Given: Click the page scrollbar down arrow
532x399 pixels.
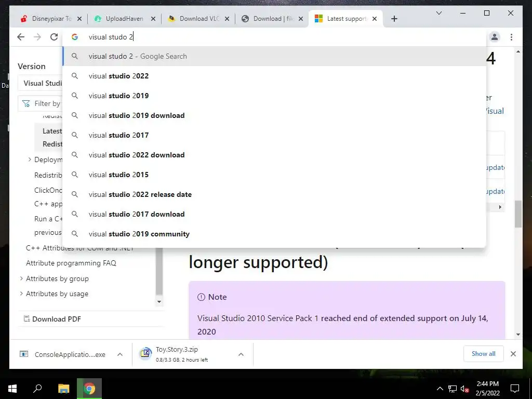Looking at the screenshot, I should [518, 334].
